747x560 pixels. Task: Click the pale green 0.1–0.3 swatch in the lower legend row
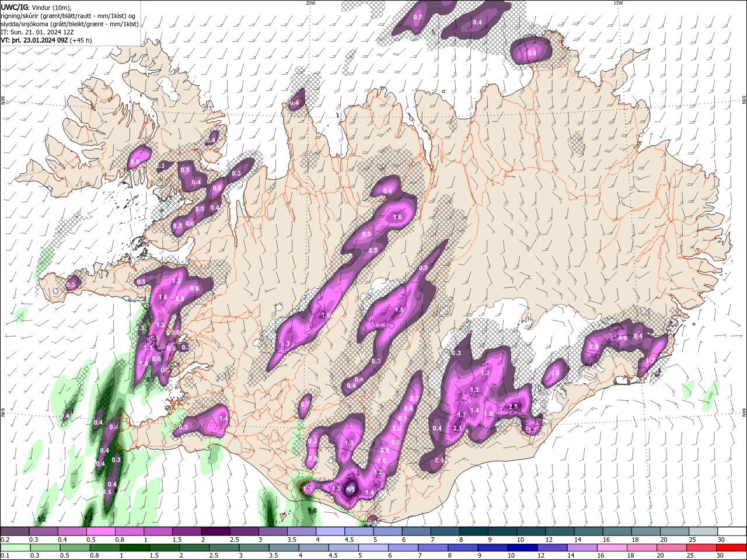coord(15,548)
